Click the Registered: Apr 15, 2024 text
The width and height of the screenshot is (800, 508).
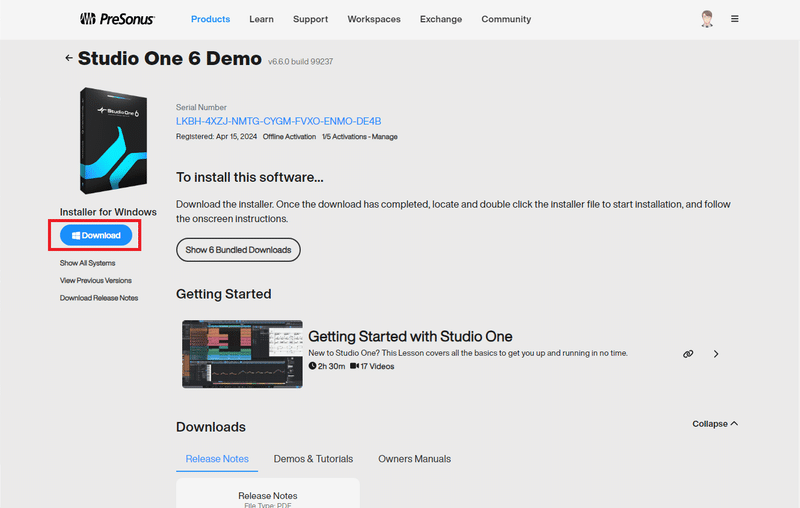pyautogui.click(x=216, y=137)
